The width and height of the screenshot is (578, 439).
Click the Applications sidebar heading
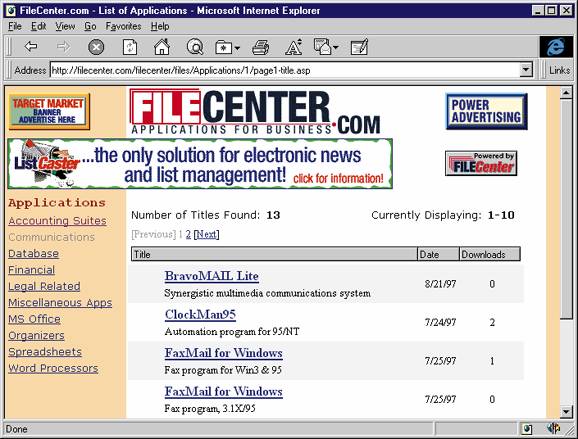click(57, 203)
